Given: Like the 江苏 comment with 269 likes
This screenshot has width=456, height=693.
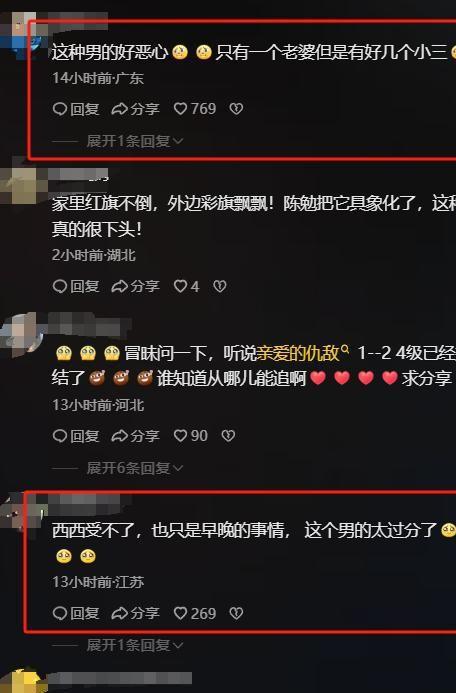Looking at the screenshot, I should point(194,613).
